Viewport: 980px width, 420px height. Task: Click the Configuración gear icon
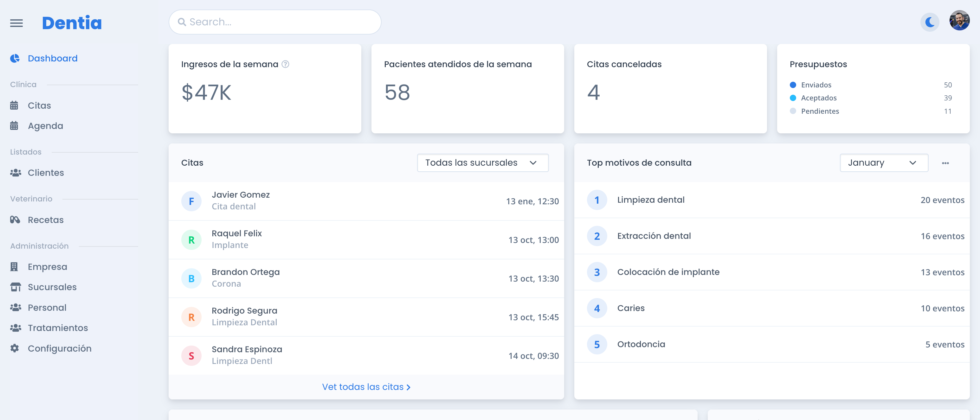pyautogui.click(x=15, y=348)
